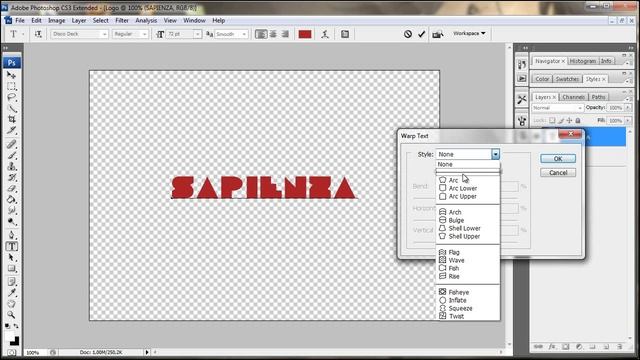Click the background color swatch in toolbox
The height and width of the screenshot is (360, 640).
pyautogui.click(x=15, y=341)
